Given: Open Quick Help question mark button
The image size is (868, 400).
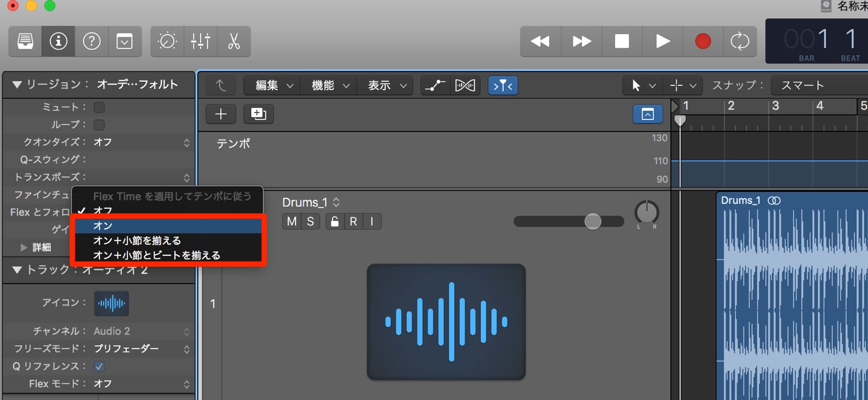Looking at the screenshot, I should (92, 41).
